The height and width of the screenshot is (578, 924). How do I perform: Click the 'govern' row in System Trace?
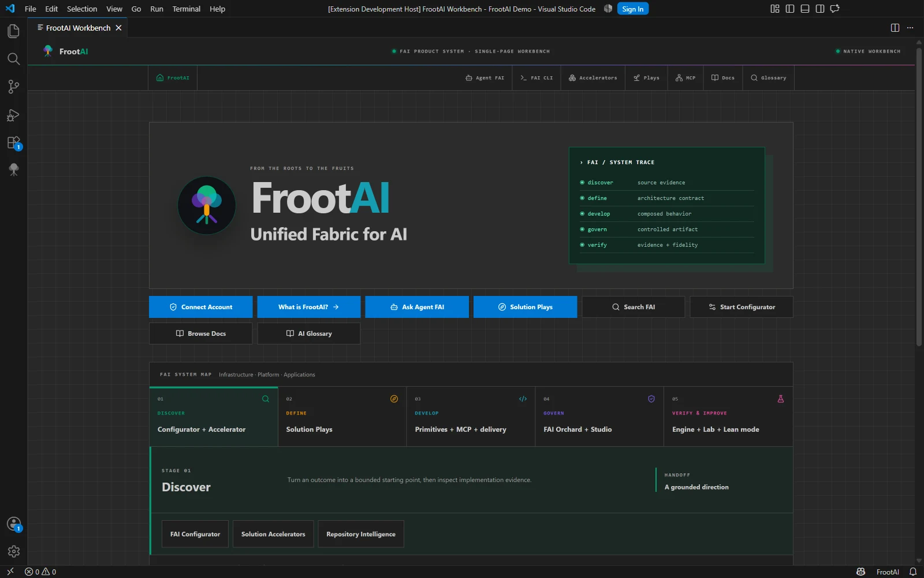pos(667,229)
